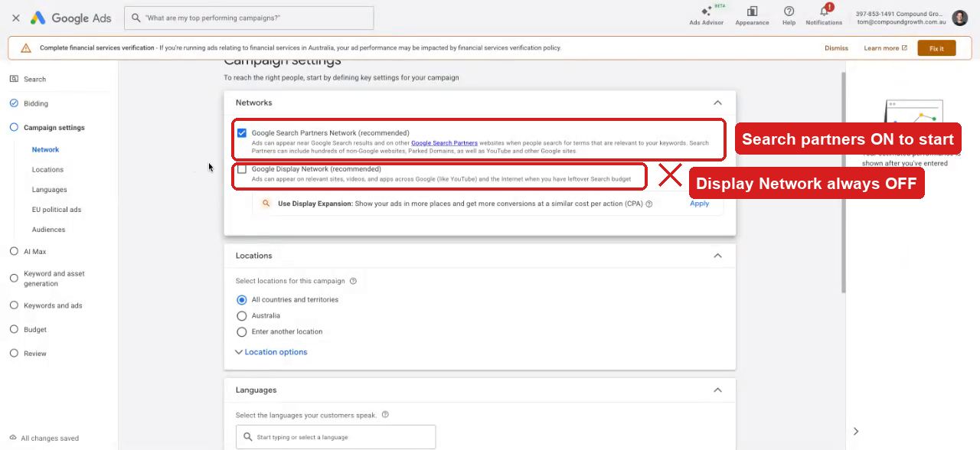Select Enter another location
This screenshot has height=450, width=980.
click(x=242, y=332)
